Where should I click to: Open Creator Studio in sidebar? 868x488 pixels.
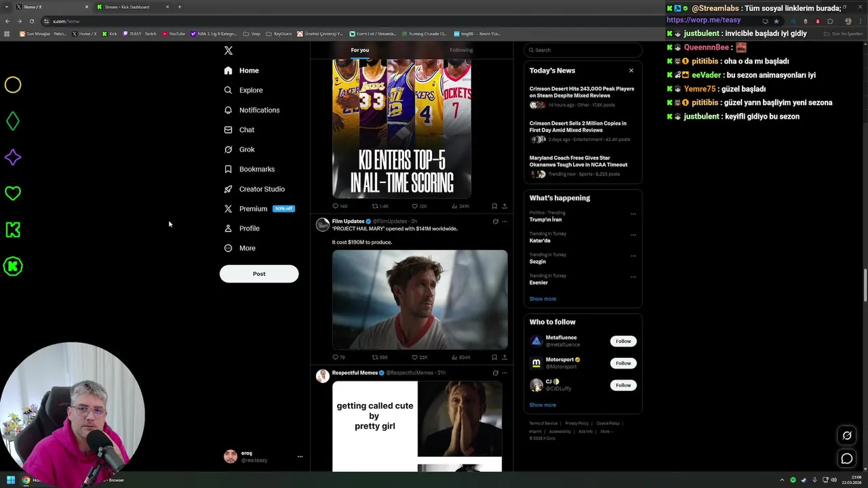click(254, 189)
